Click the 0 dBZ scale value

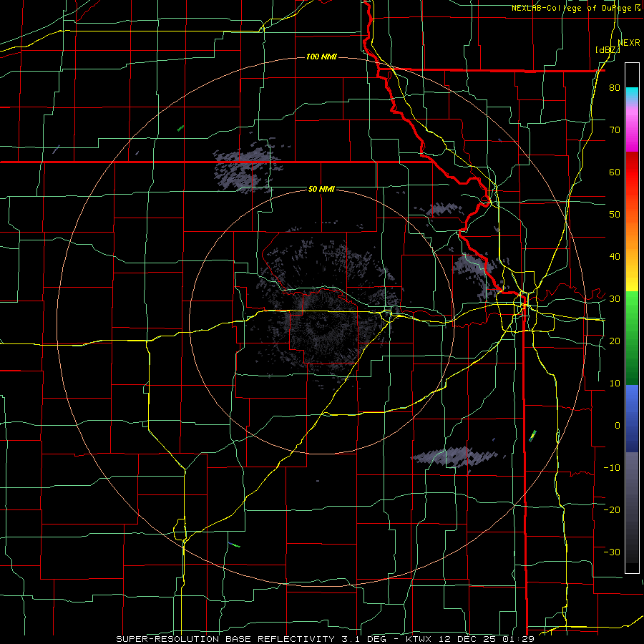tap(618, 426)
